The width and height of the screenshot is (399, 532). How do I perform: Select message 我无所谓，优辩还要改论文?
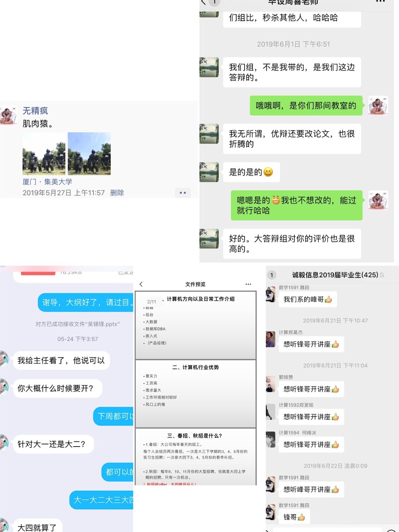[292, 139]
